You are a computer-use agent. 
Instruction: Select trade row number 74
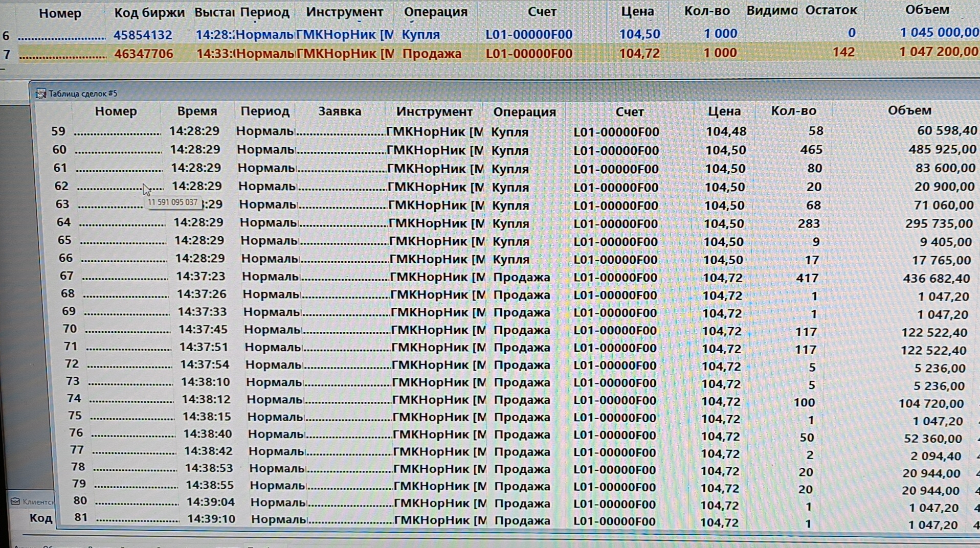(74, 398)
